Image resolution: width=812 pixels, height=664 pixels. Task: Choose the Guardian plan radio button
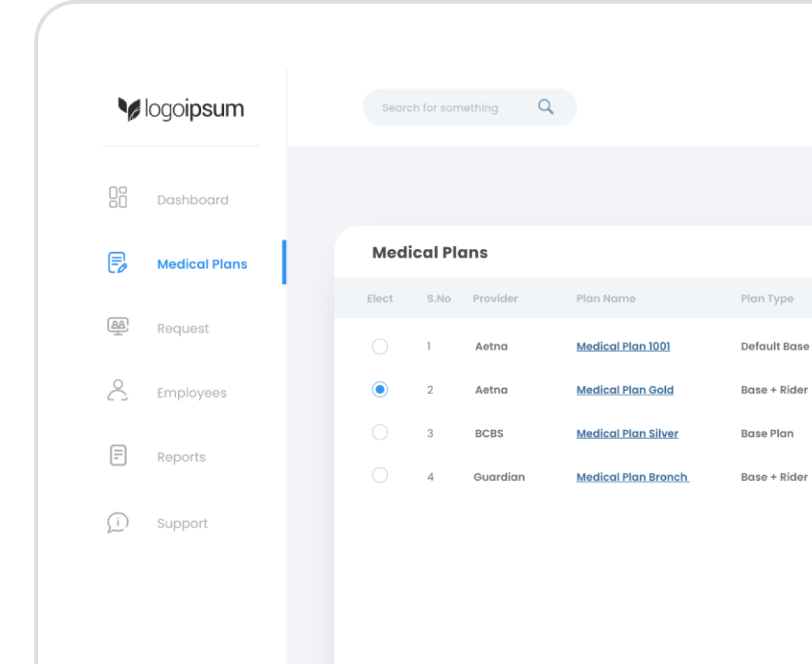pyautogui.click(x=380, y=476)
